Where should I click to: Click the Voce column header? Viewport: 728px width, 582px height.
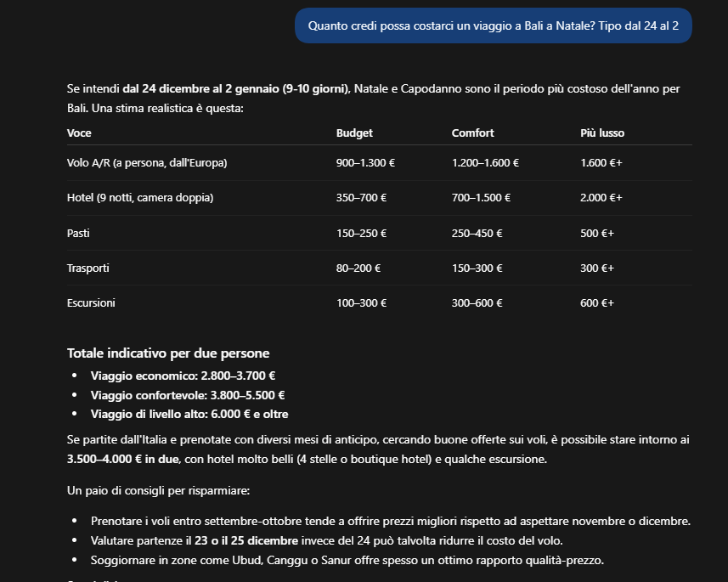[79, 133]
